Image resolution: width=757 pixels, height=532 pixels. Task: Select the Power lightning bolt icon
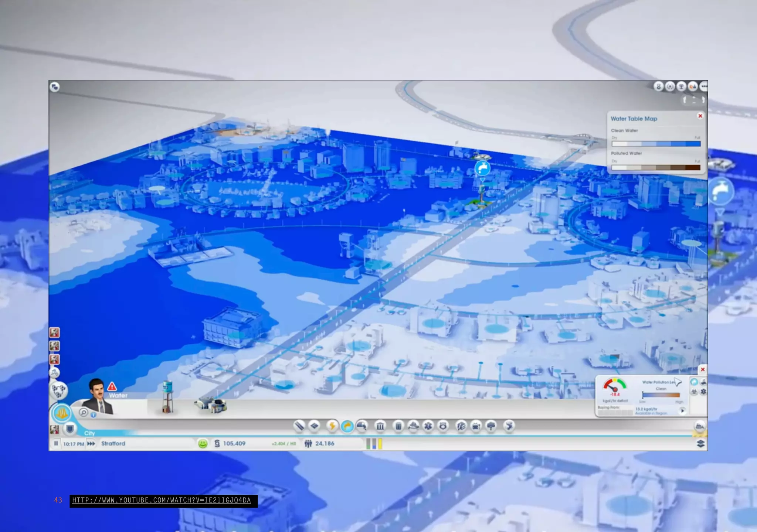click(332, 426)
